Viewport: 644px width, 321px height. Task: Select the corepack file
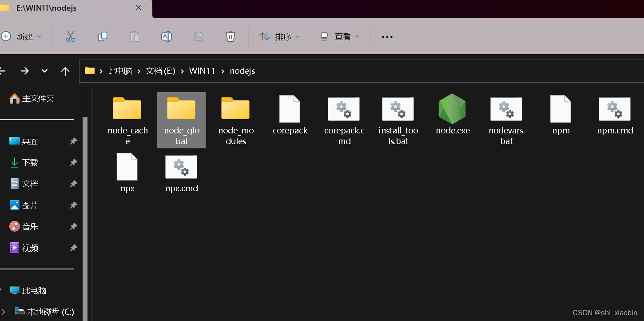click(x=290, y=115)
